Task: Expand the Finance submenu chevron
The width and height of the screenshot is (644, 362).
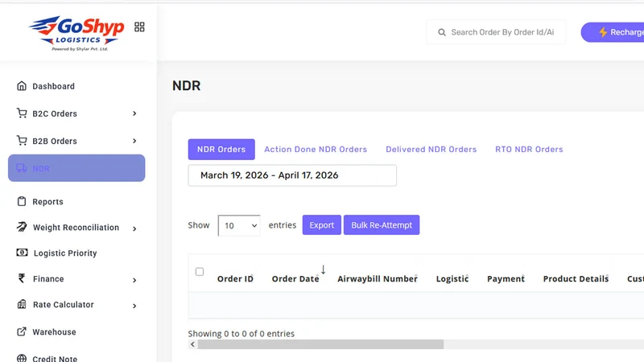Action: (x=134, y=280)
